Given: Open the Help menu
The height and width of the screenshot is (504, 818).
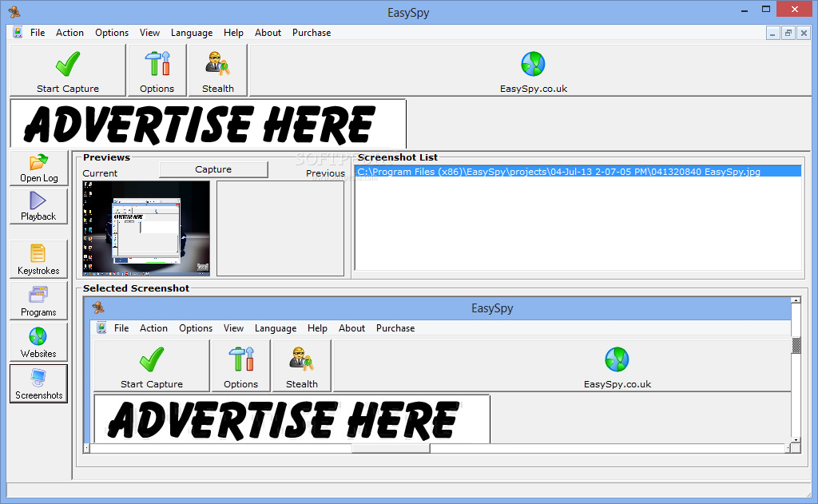Looking at the screenshot, I should (234, 32).
